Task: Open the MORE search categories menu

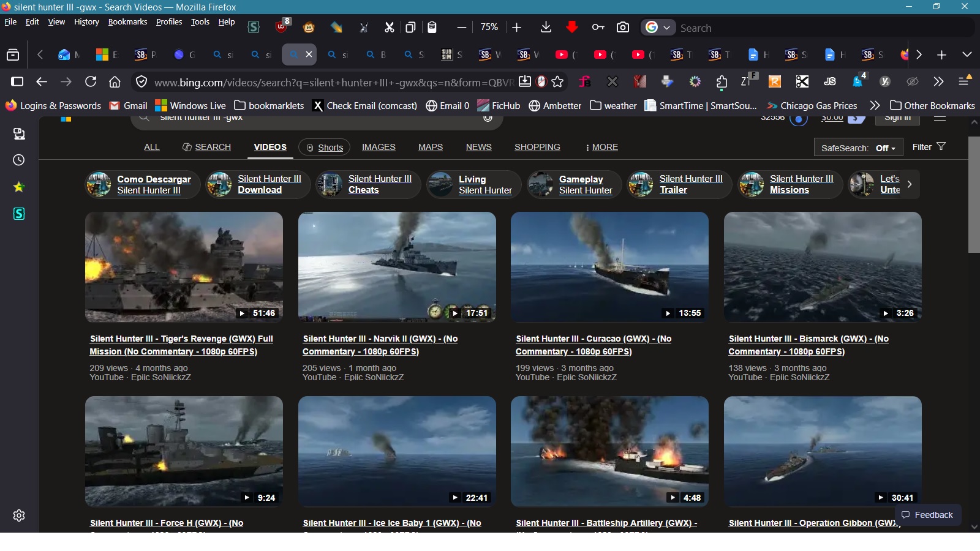Action: [x=602, y=147]
